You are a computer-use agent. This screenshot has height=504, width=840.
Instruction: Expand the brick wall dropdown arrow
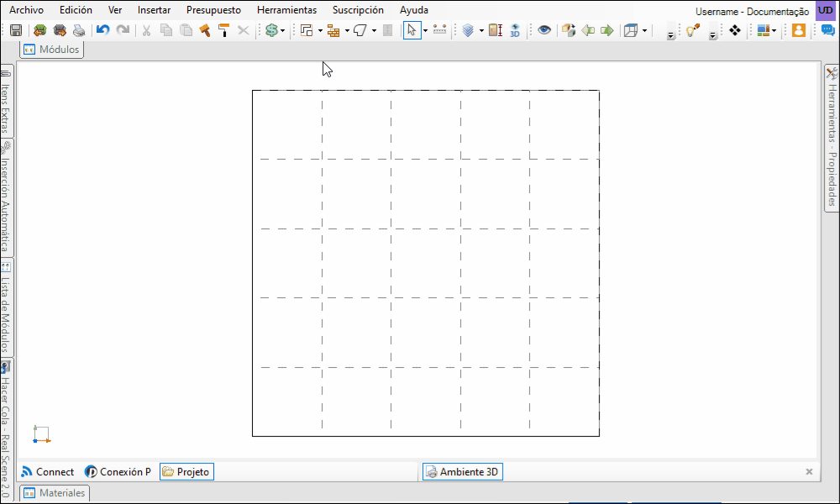pos(347,30)
